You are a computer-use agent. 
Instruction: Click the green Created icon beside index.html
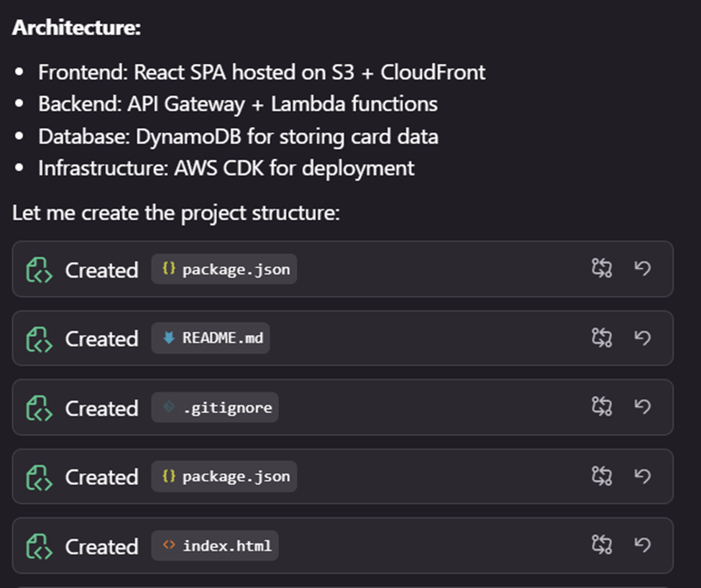pyautogui.click(x=39, y=546)
